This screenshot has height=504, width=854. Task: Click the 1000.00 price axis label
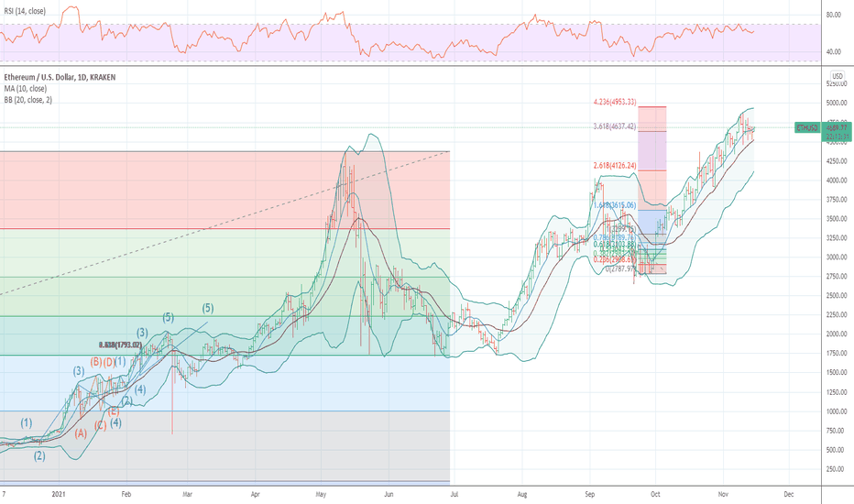[x=837, y=411]
